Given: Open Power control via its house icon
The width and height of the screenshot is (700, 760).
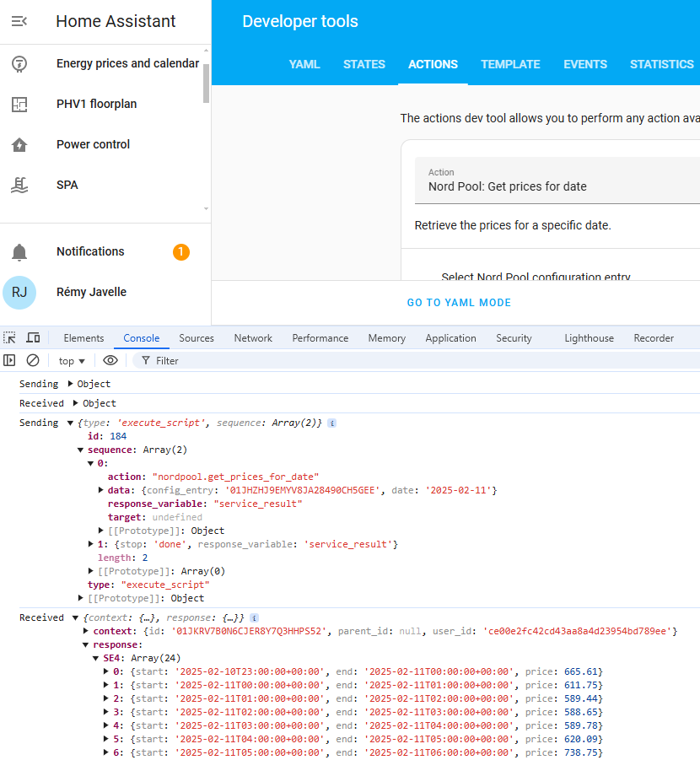Looking at the screenshot, I should pos(19,144).
